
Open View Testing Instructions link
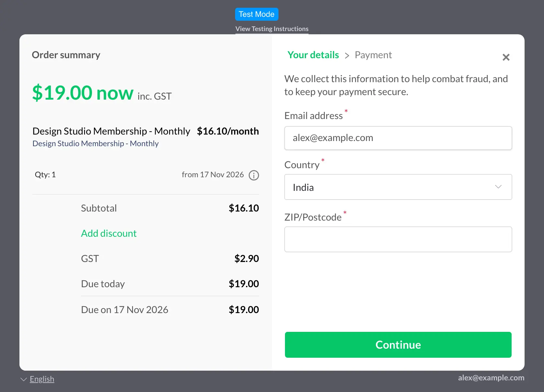coord(272,29)
